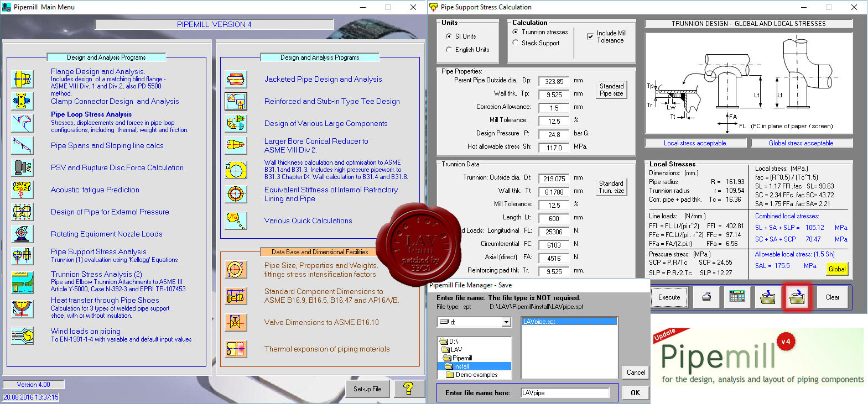Click Various Quick Calculations link
The height and width of the screenshot is (404, 868).
click(x=308, y=221)
